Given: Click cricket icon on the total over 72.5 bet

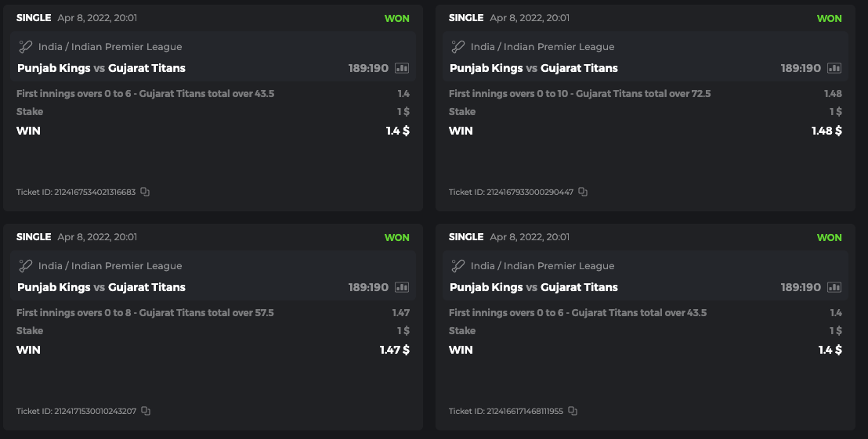Looking at the screenshot, I should click(x=458, y=47).
